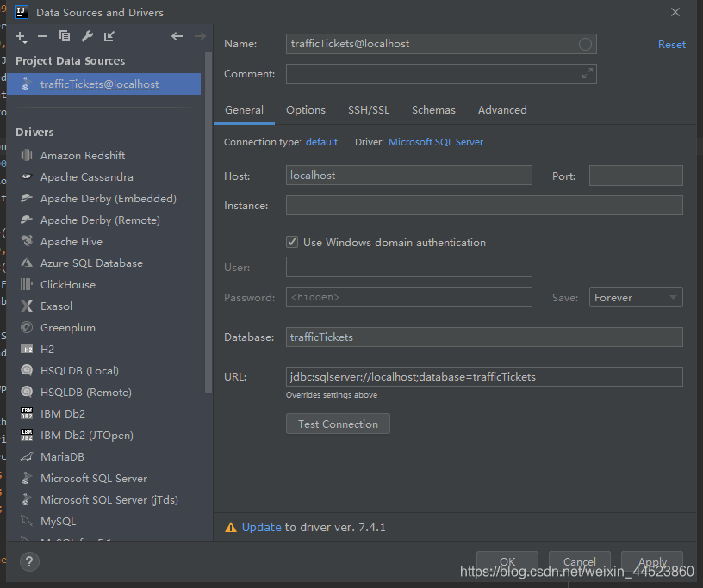Open help with question mark button
Viewport: 703px width, 588px height.
coord(29,561)
